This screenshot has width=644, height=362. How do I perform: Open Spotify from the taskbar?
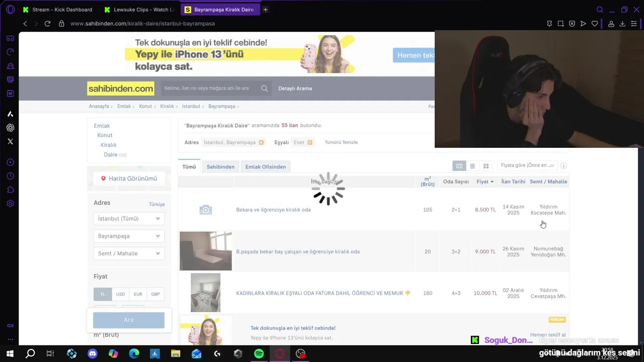tap(259, 353)
